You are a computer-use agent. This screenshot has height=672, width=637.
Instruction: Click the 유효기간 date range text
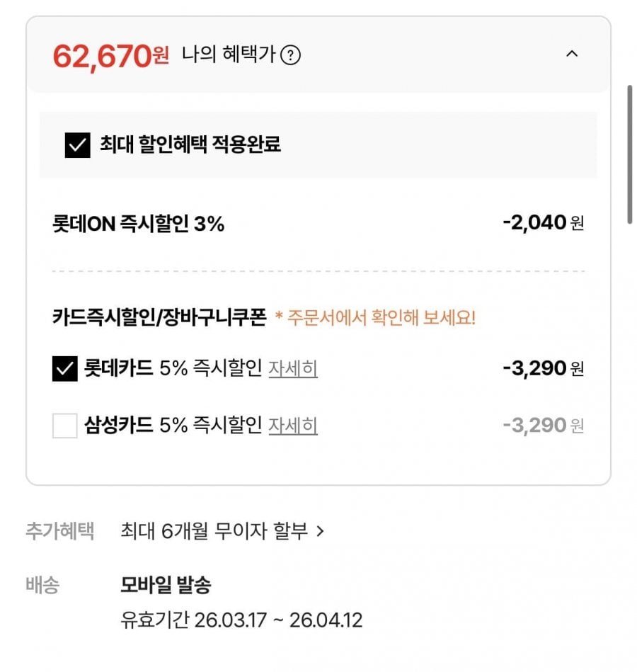pyautogui.click(x=241, y=621)
